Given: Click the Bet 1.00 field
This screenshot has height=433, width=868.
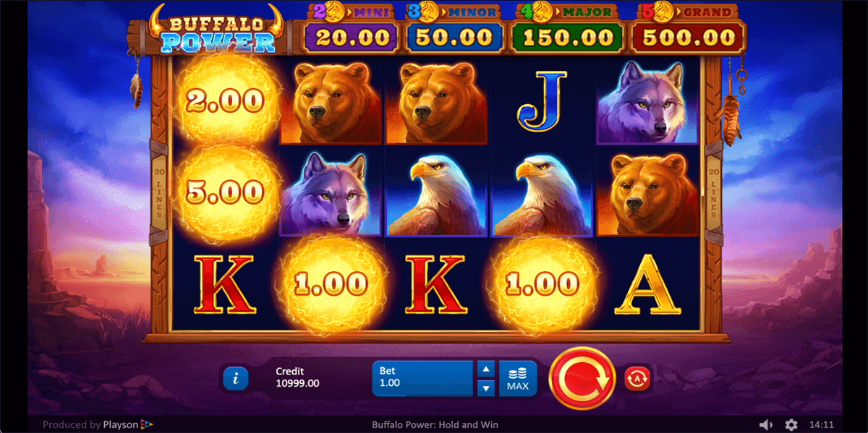Looking at the screenshot, I should click(423, 378).
